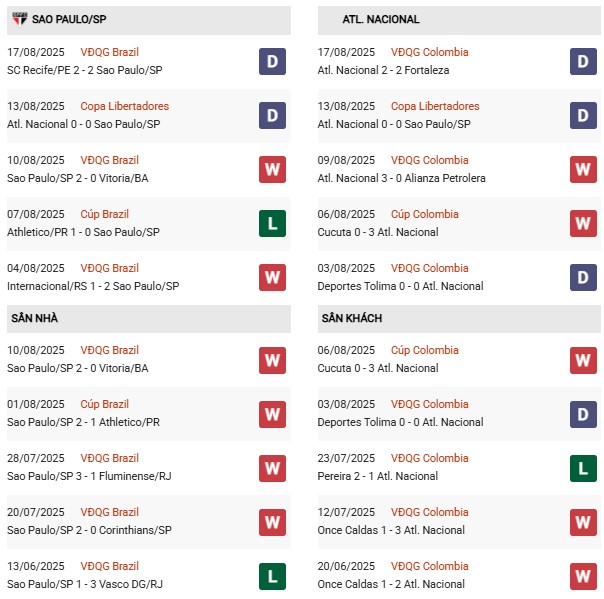Screen dimensions: 604x599
Task: Click the W badge for Internacional/RS match
Action: [x=272, y=278]
